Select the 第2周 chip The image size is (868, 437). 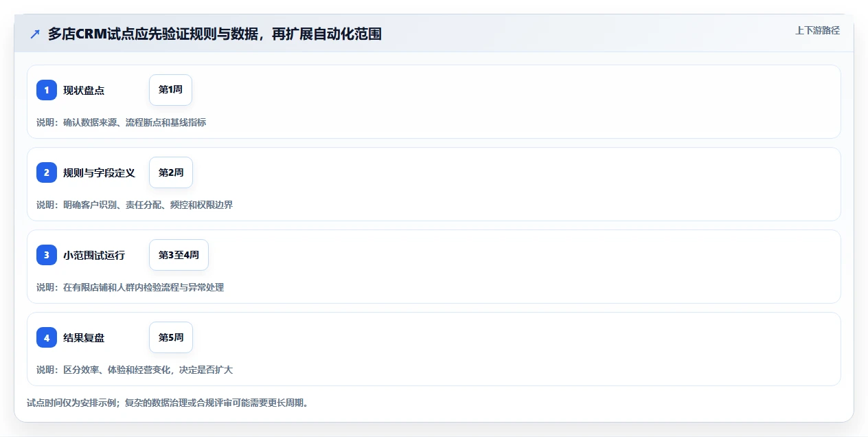pos(171,172)
